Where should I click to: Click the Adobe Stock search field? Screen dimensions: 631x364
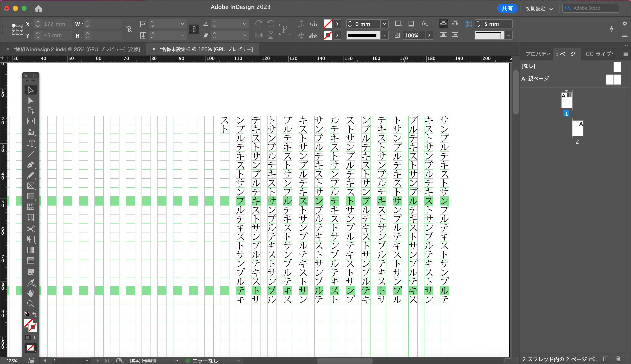(590, 8)
